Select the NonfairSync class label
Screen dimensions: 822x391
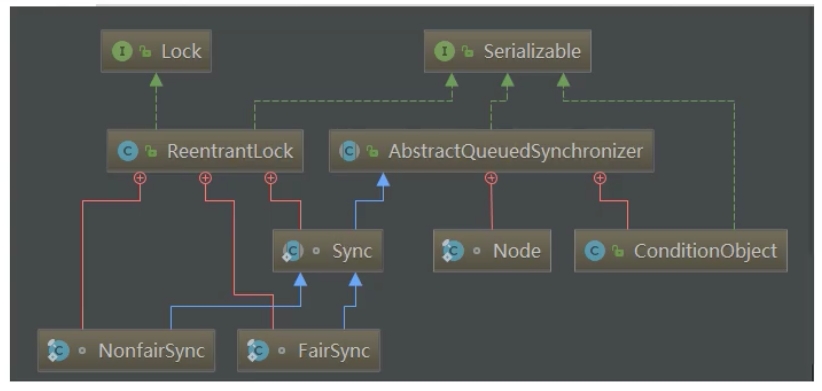pyautogui.click(x=152, y=351)
